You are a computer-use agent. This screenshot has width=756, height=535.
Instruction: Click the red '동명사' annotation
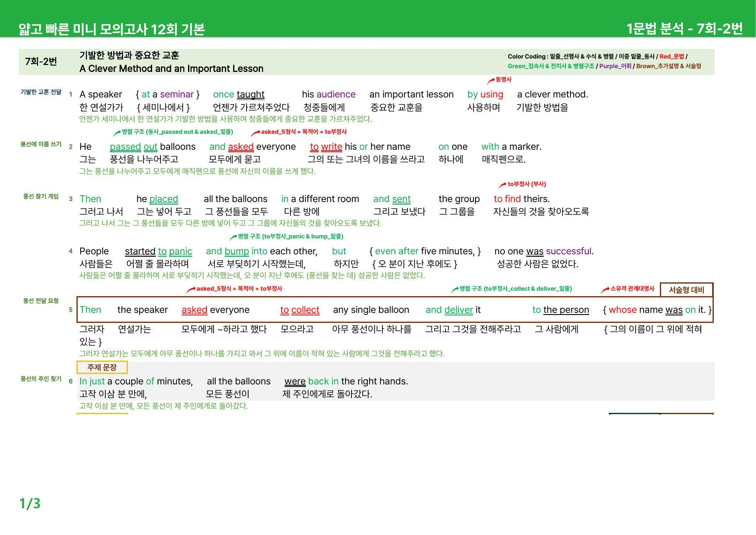[503, 79]
